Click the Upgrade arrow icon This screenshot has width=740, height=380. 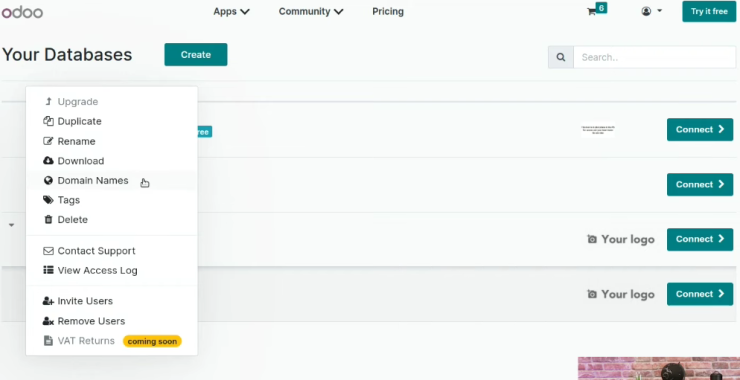pos(48,101)
